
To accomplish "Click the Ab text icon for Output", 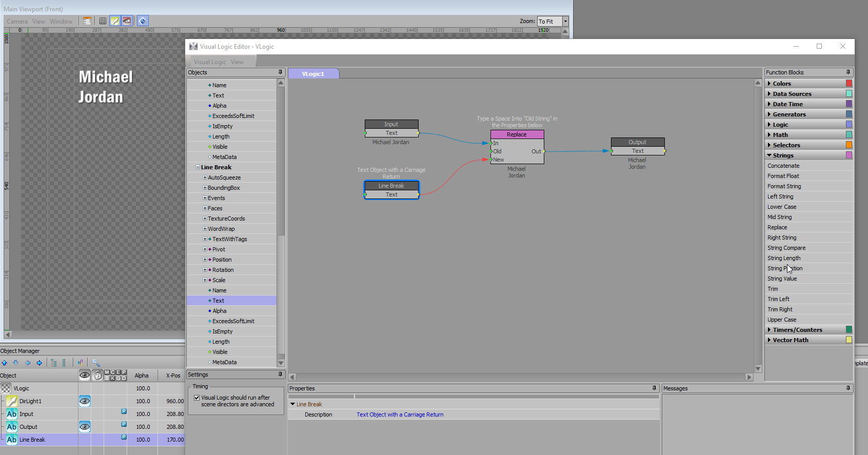I will click(12, 427).
